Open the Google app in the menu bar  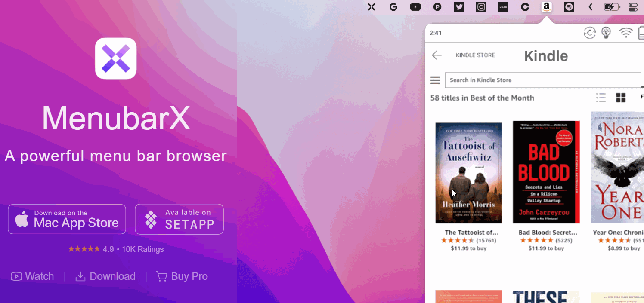coord(393,7)
